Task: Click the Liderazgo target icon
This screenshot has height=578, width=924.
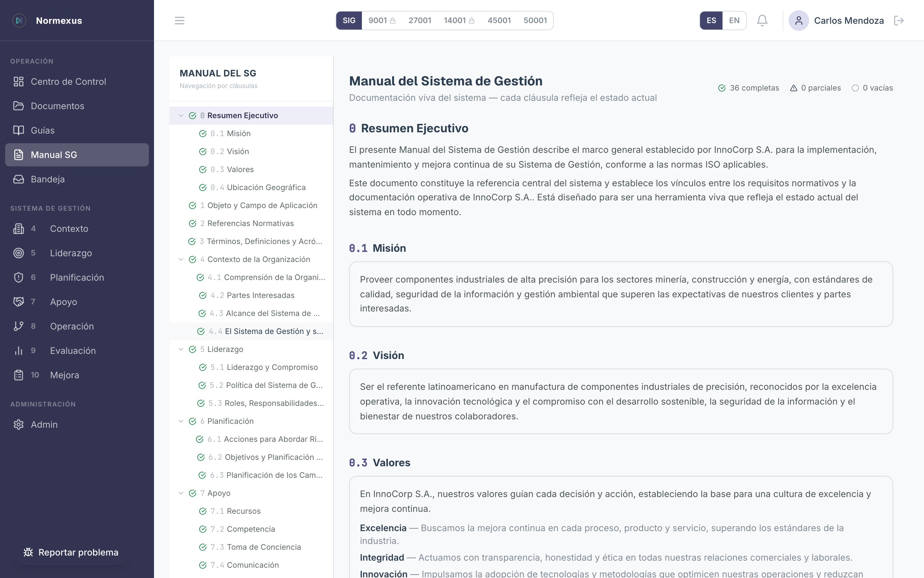Action: [x=18, y=253]
